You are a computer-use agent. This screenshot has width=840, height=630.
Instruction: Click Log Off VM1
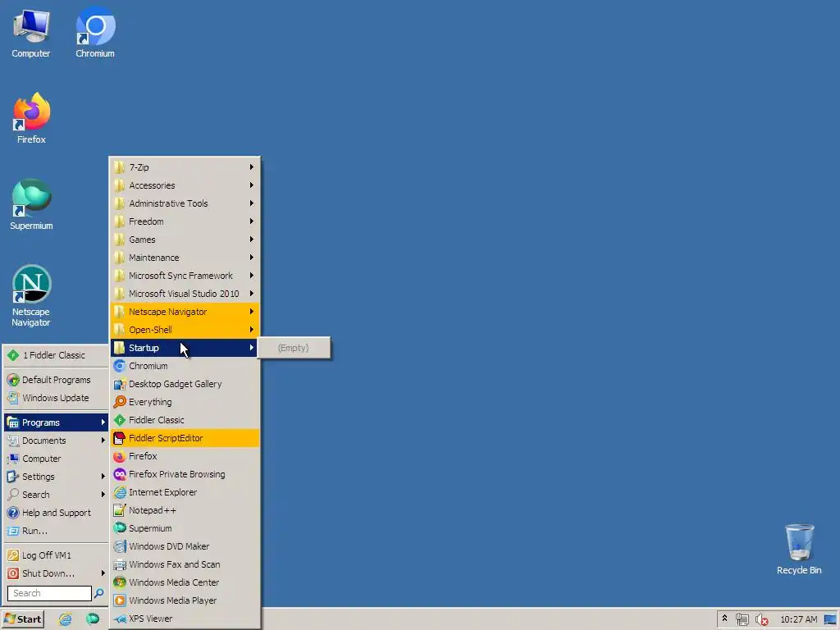57,555
